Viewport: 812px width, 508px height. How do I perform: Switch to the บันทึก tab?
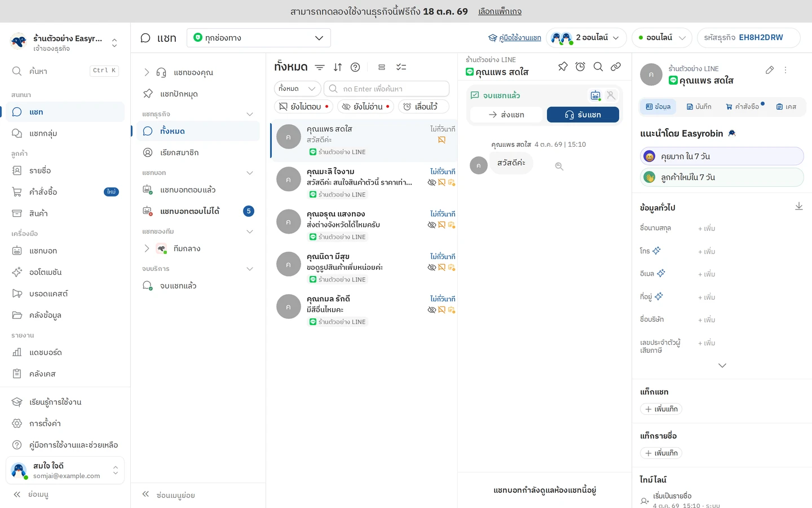coord(699,107)
